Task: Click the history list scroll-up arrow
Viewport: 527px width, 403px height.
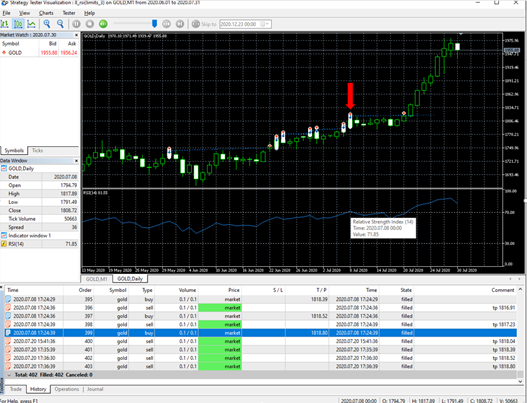Action: coord(520,289)
